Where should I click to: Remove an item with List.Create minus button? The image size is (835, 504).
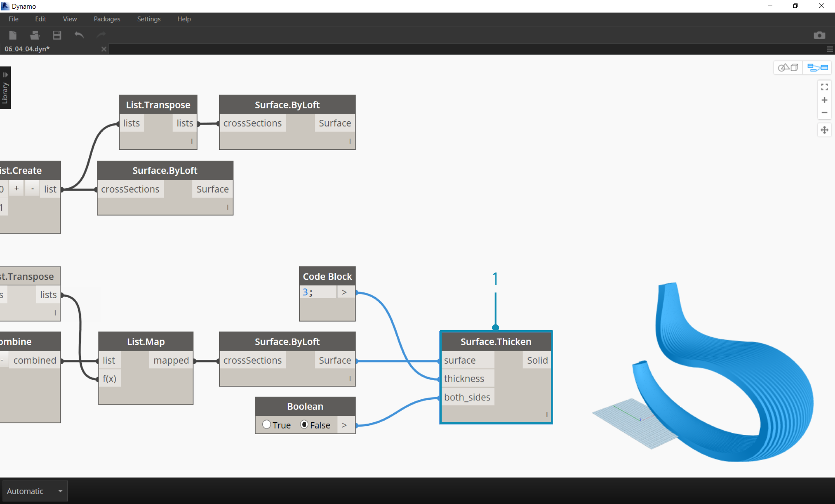pos(32,188)
